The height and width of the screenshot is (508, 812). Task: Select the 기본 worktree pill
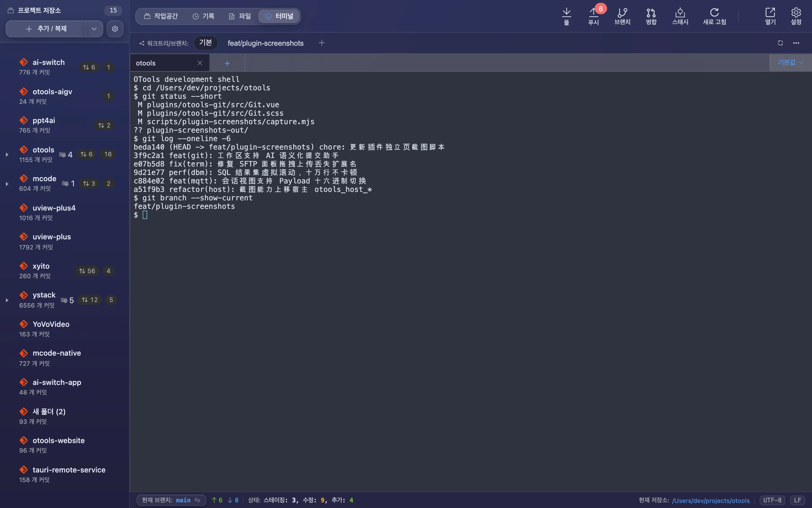point(206,43)
